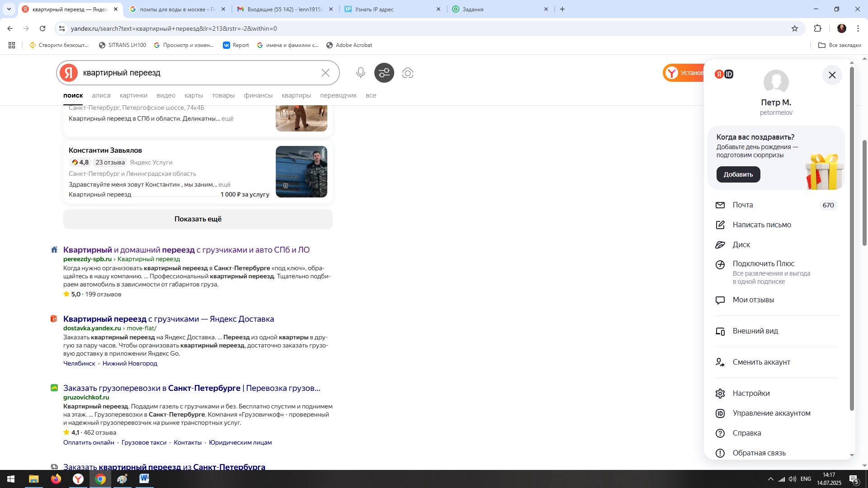This screenshot has width=868, height=488.
Task: Open the Chrome profile avatar
Action: [842, 28]
